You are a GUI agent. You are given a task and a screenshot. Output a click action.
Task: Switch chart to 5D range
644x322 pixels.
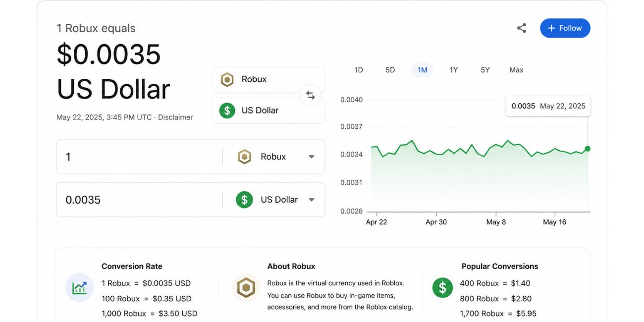click(390, 70)
